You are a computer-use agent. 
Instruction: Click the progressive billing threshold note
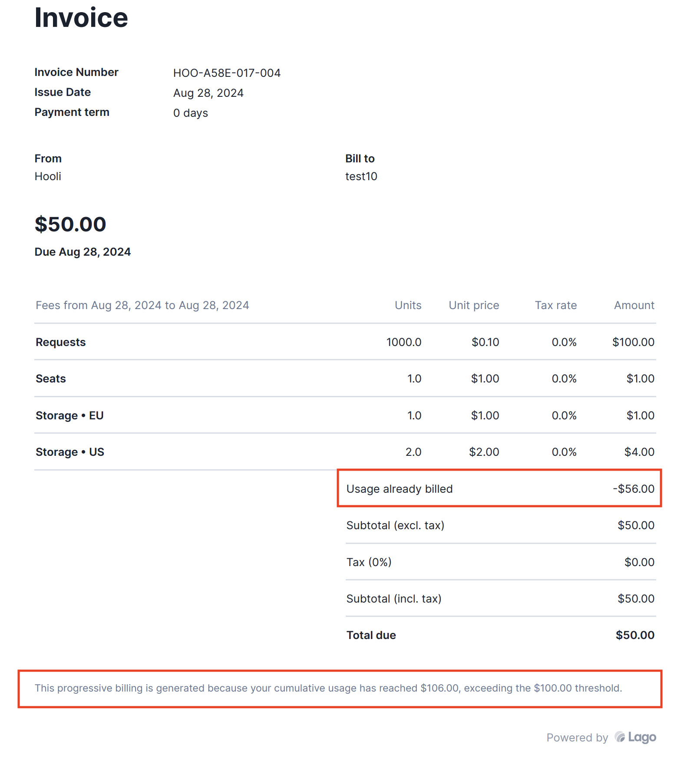point(328,688)
